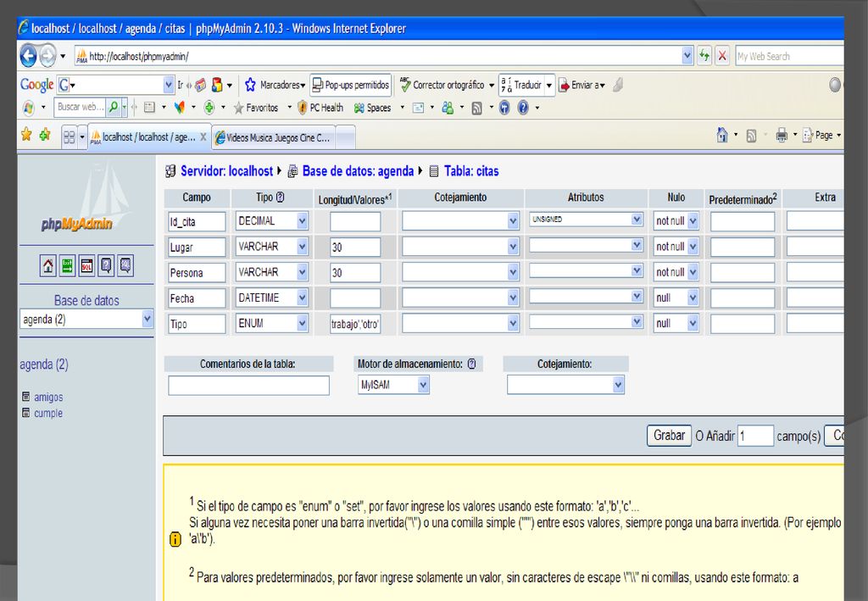Click the Tipo column help icon

click(x=280, y=197)
